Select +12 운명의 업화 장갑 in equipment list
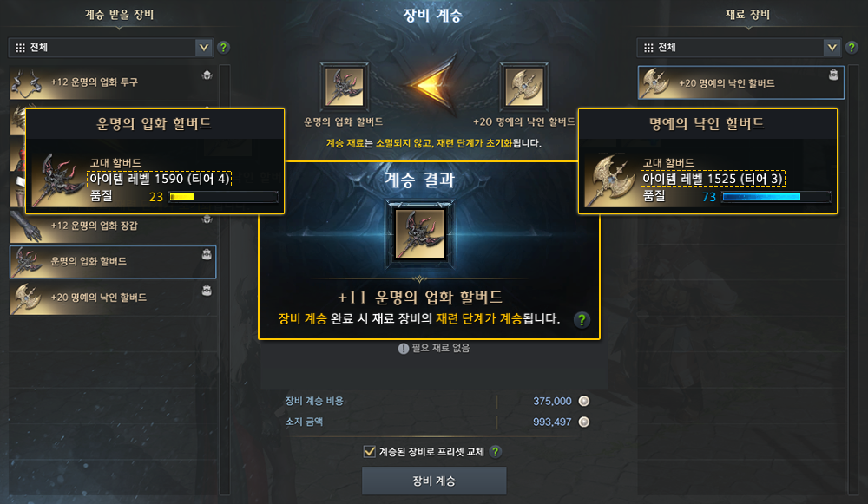The height and width of the screenshot is (504, 868). click(113, 226)
